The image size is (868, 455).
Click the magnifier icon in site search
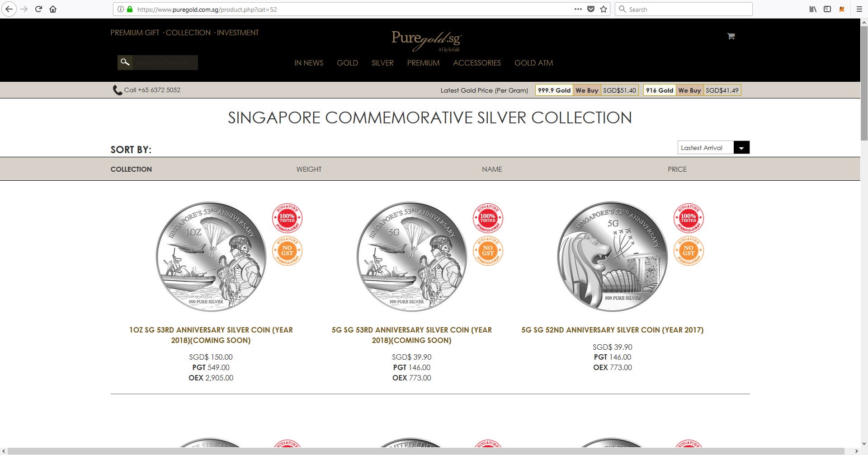125,62
